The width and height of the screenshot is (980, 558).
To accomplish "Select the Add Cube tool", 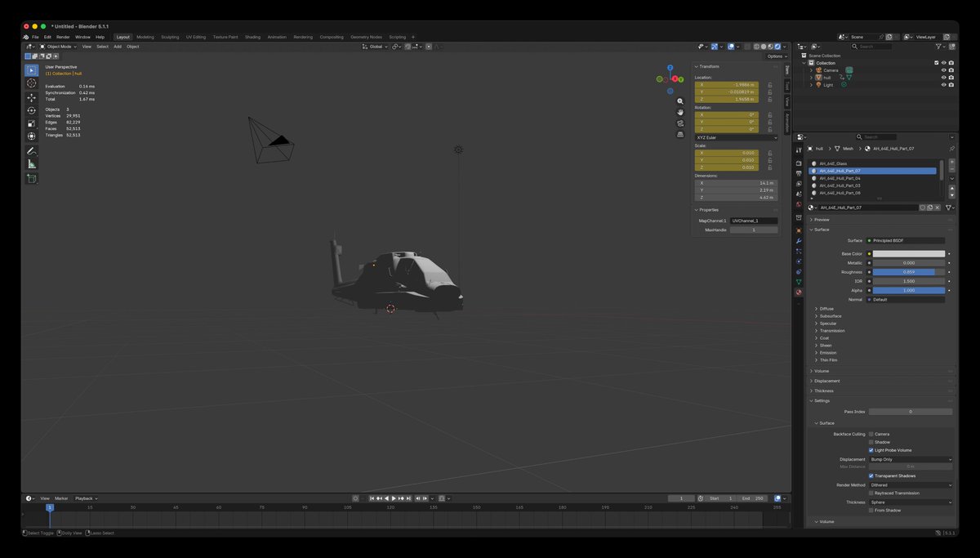I will pos(32,179).
